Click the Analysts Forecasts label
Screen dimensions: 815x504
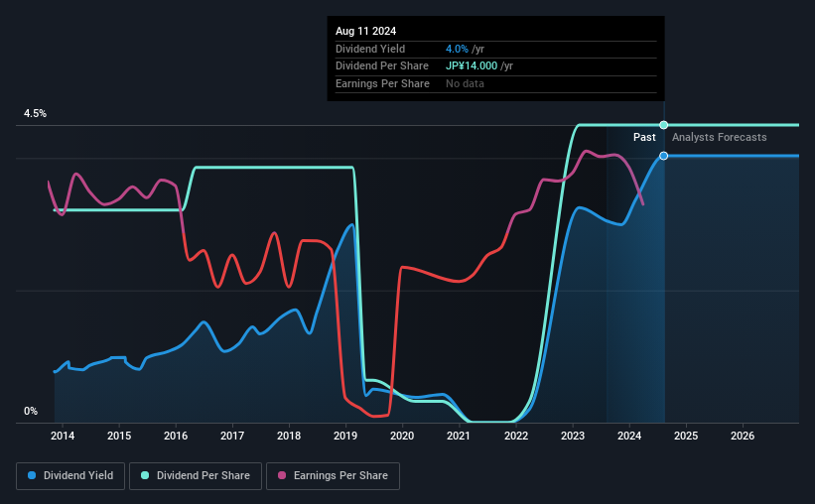pos(720,137)
